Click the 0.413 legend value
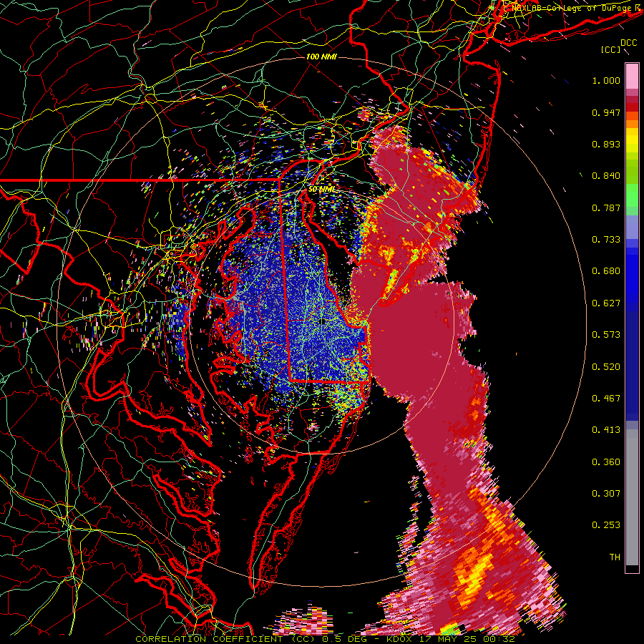Image resolution: width=644 pixels, height=644 pixels. (x=606, y=430)
